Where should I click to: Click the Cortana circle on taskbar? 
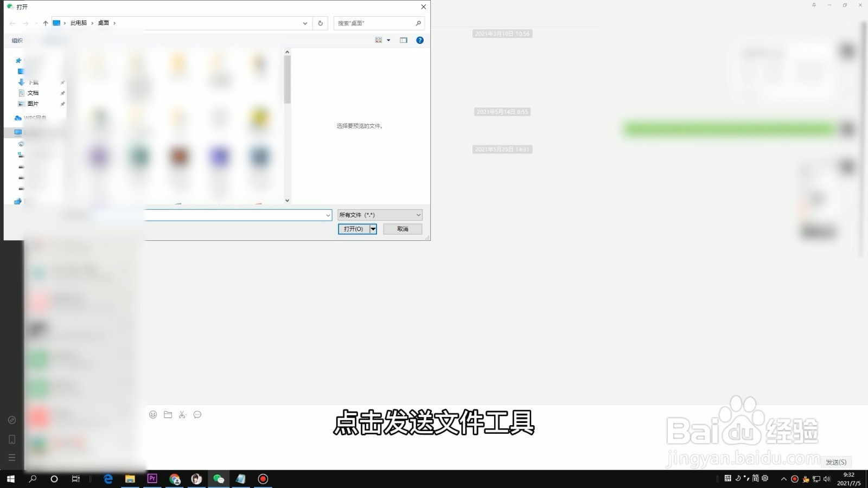pyautogui.click(x=54, y=479)
